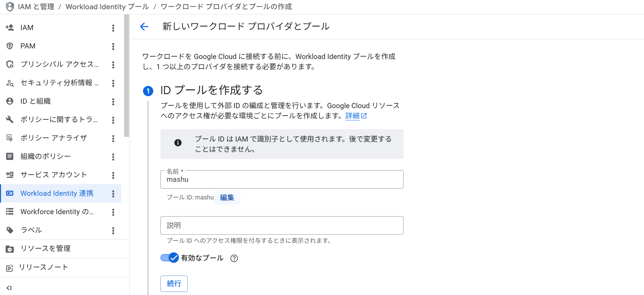644x295 pixels.
Task: Click the Workforce Identity list icon
Action: click(10, 212)
